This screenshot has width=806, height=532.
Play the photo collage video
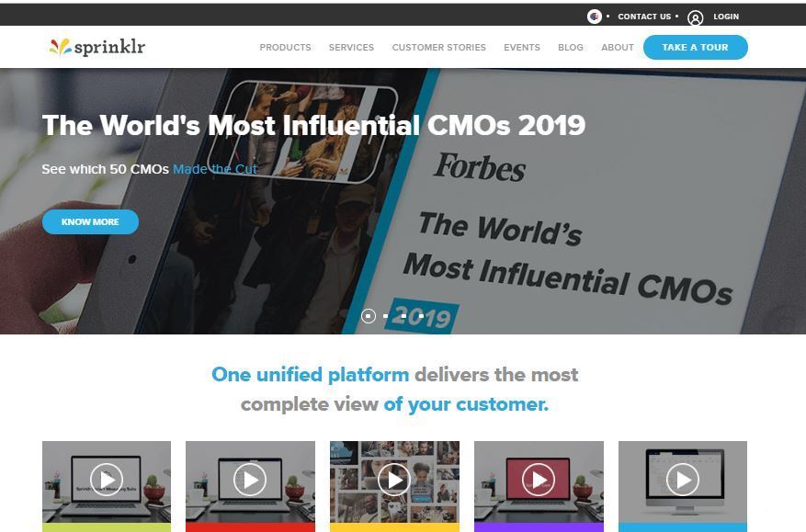(394, 480)
